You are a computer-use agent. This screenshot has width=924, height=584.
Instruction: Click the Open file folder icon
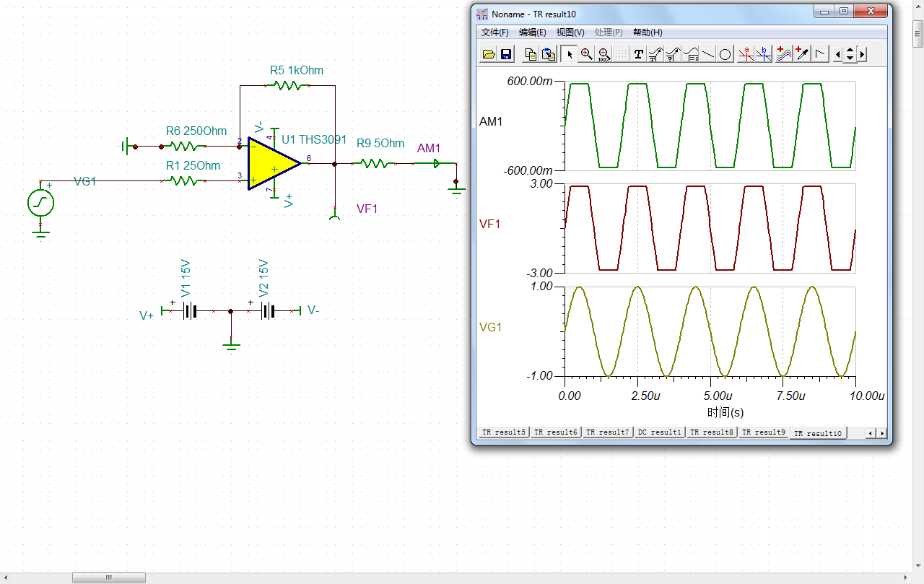click(489, 54)
